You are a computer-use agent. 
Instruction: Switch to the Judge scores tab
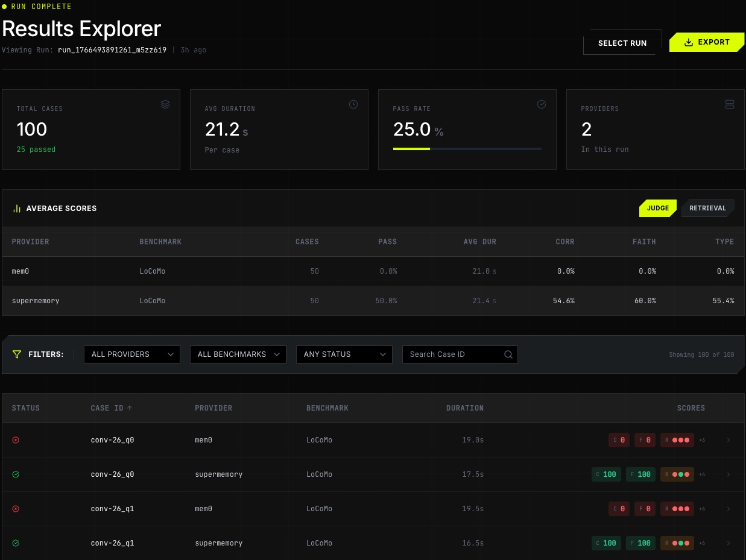tap(658, 208)
